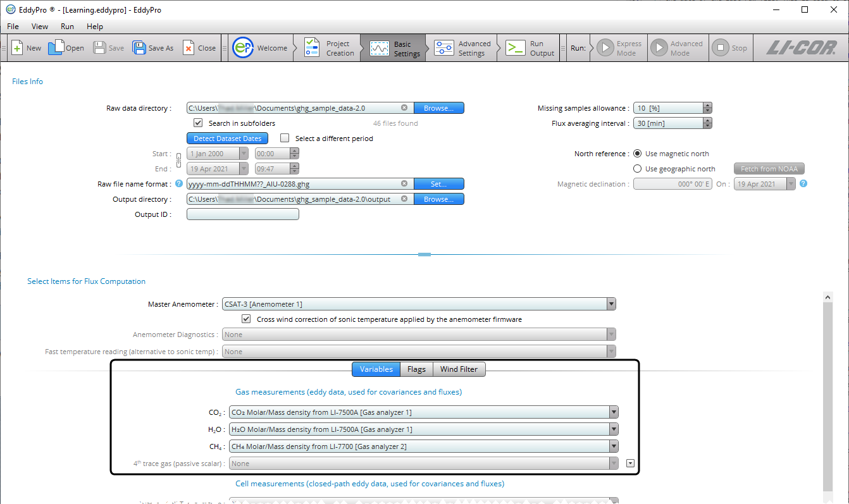Click the Select Items for Flux Computation heading
This screenshot has height=504, width=849.
point(86,281)
